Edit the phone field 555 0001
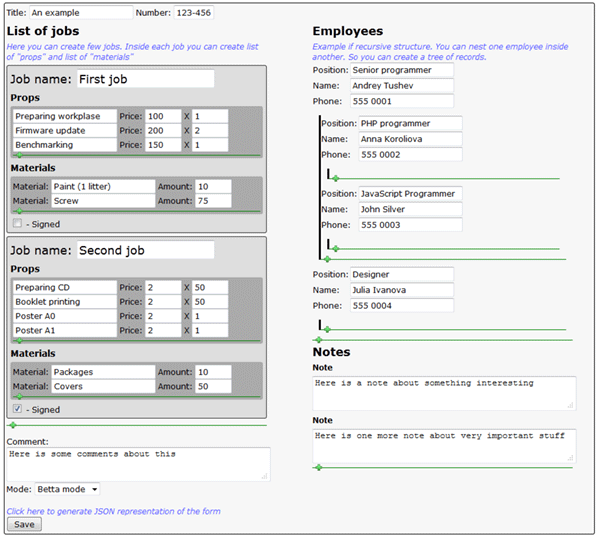 click(x=402, y=101)
